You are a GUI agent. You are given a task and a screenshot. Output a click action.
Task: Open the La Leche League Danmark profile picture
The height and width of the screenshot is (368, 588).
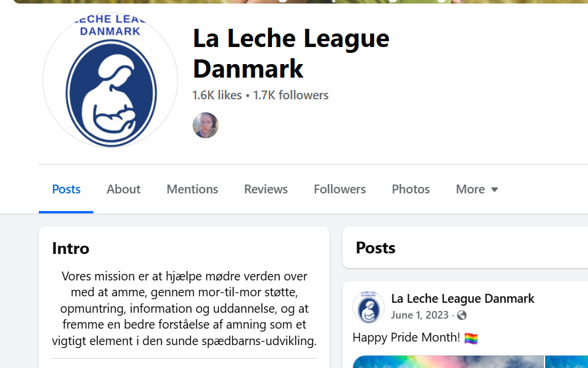[110, 81]
